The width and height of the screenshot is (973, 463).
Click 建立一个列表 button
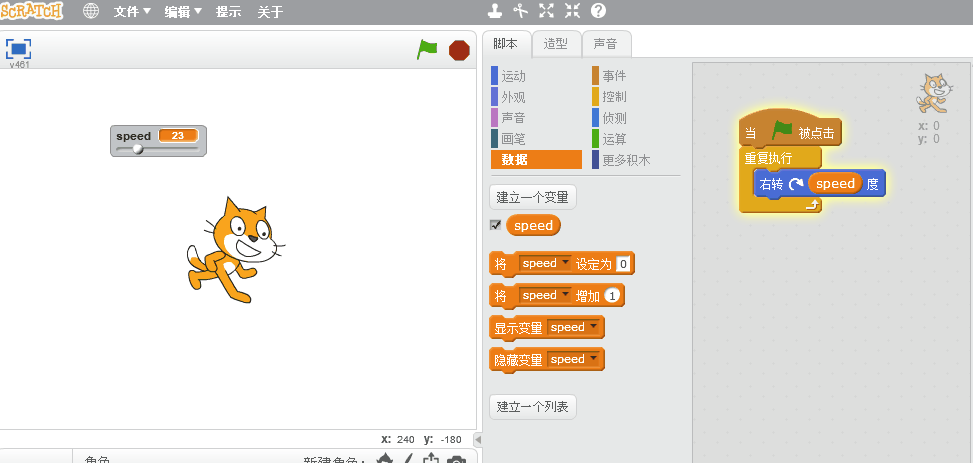click(x=532, y=407)
